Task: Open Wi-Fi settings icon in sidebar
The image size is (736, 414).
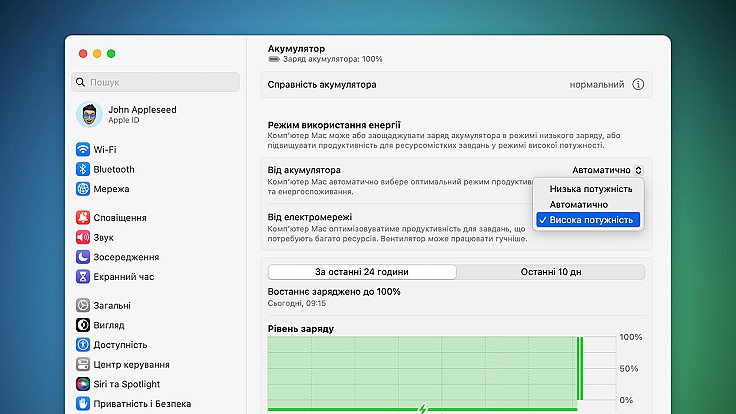Action: 83,149
